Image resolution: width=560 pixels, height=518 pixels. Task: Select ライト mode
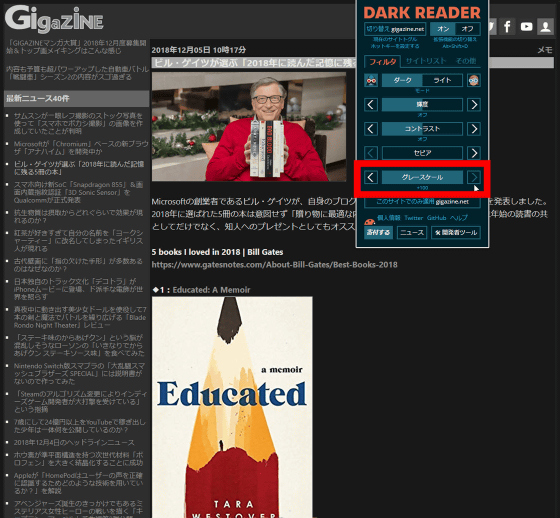(442, 80)
